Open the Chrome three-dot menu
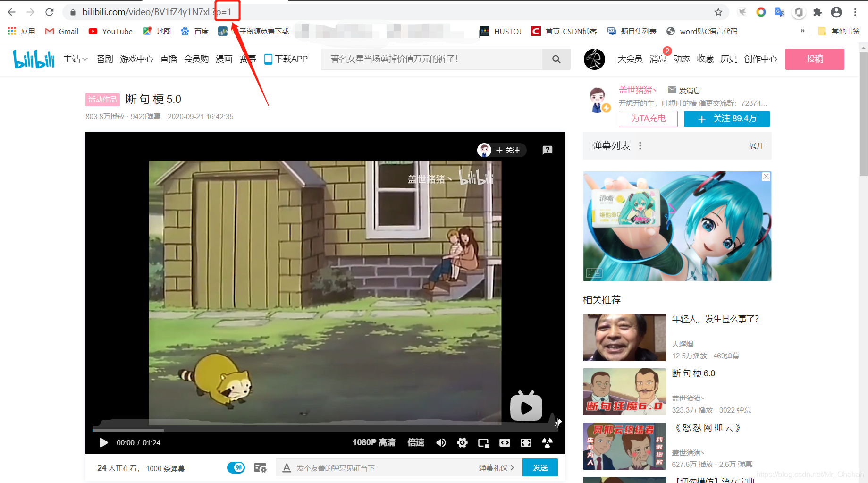 pos(855,12)
